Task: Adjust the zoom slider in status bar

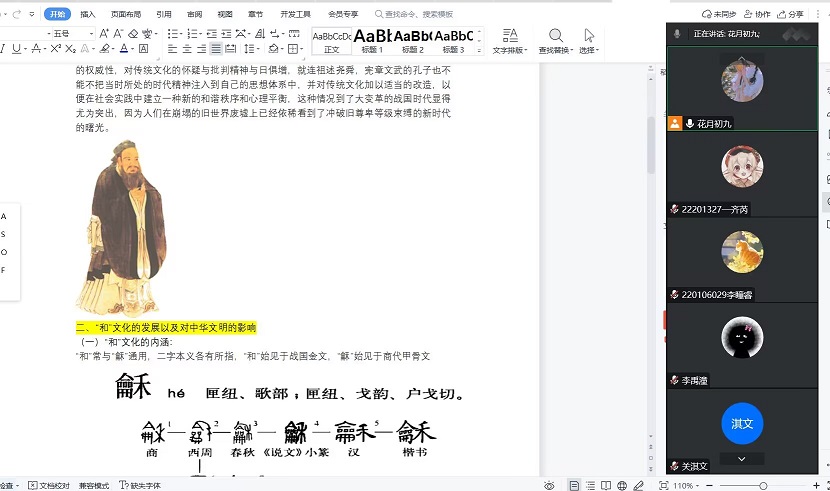Action: (x=762, y=485)
